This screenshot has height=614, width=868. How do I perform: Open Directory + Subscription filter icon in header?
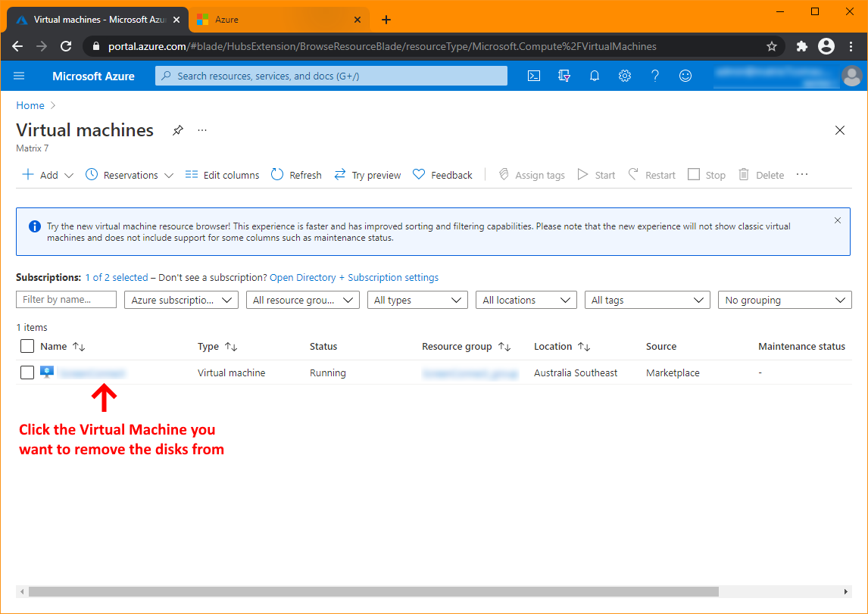(564, 76)
